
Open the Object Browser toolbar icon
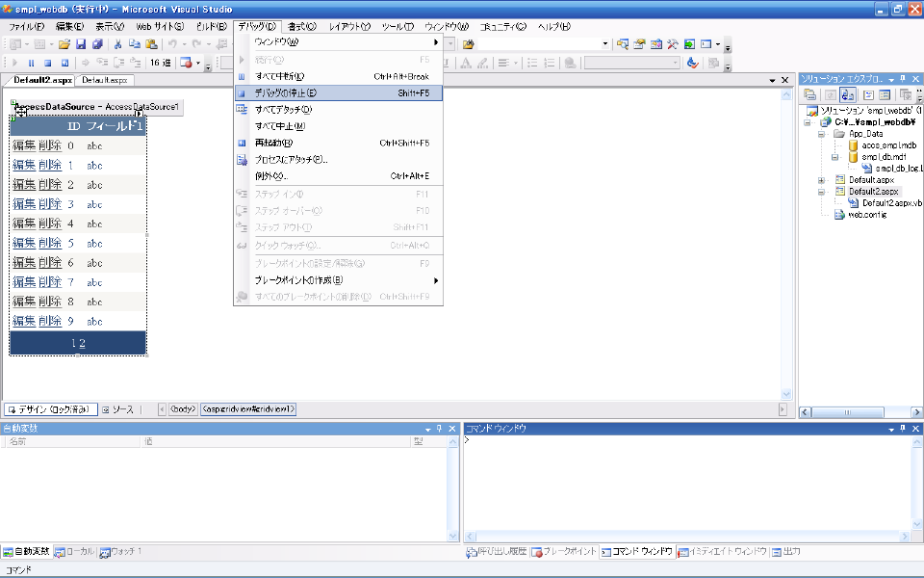(x=655, y=44)
